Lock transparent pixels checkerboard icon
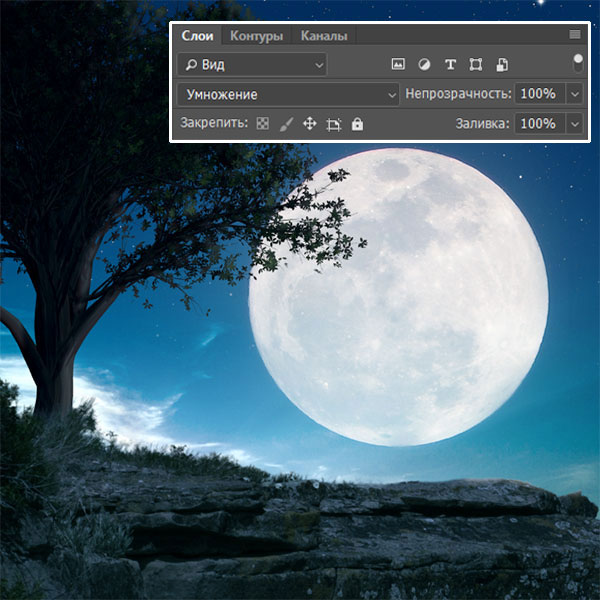Screen dimensions: 600x600 262,124
